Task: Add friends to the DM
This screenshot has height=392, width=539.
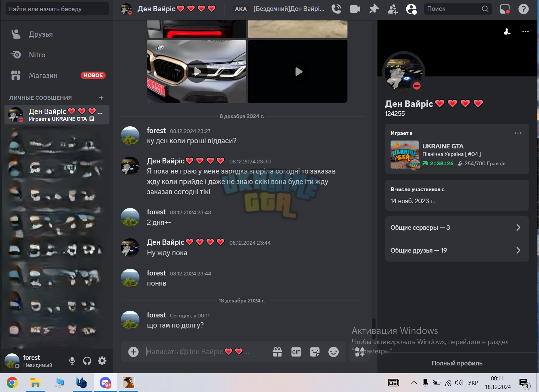Action: click(392, 9)
